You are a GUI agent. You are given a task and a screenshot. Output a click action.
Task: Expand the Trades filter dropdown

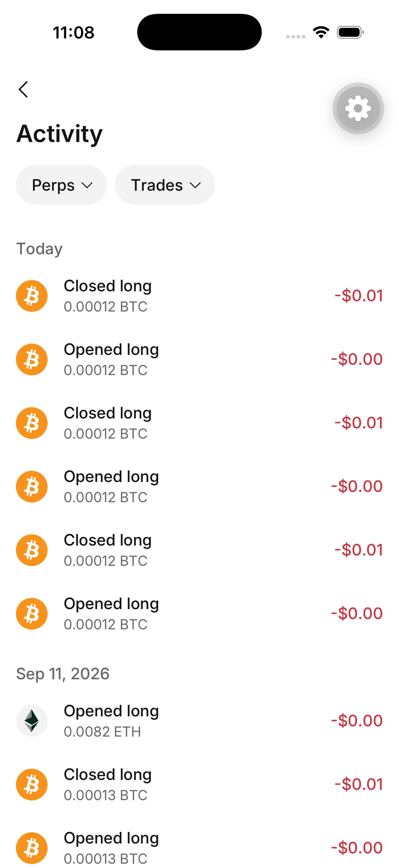click(165, 185)
